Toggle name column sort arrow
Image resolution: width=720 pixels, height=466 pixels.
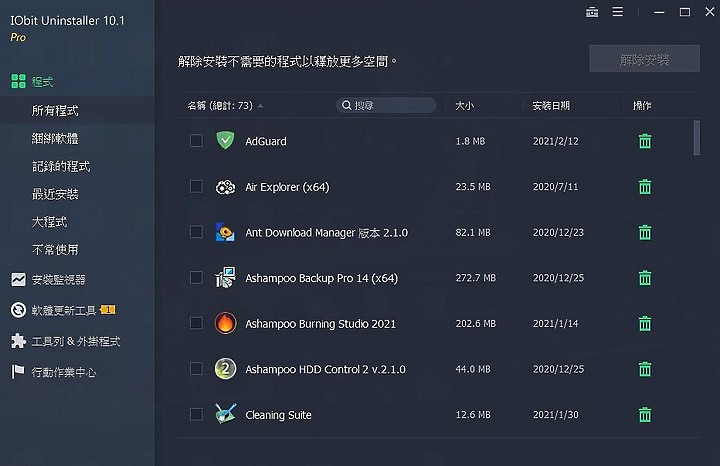click(x=260, y=106)
